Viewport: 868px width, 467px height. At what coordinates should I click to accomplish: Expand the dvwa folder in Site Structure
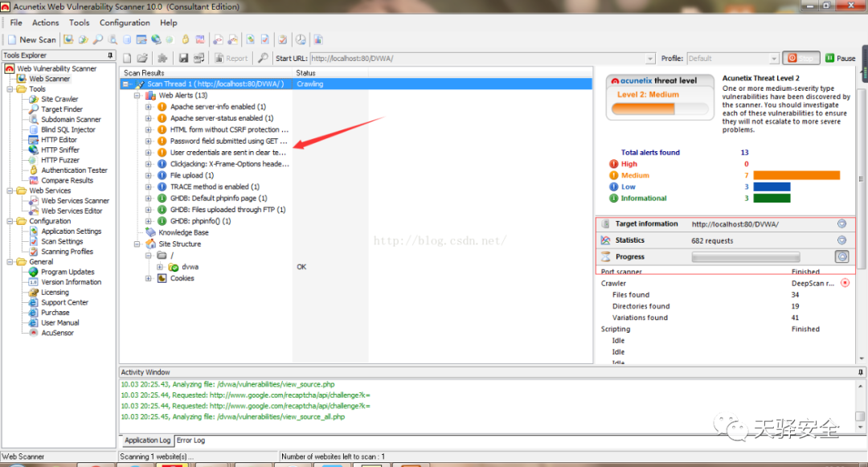click(160, 267)
